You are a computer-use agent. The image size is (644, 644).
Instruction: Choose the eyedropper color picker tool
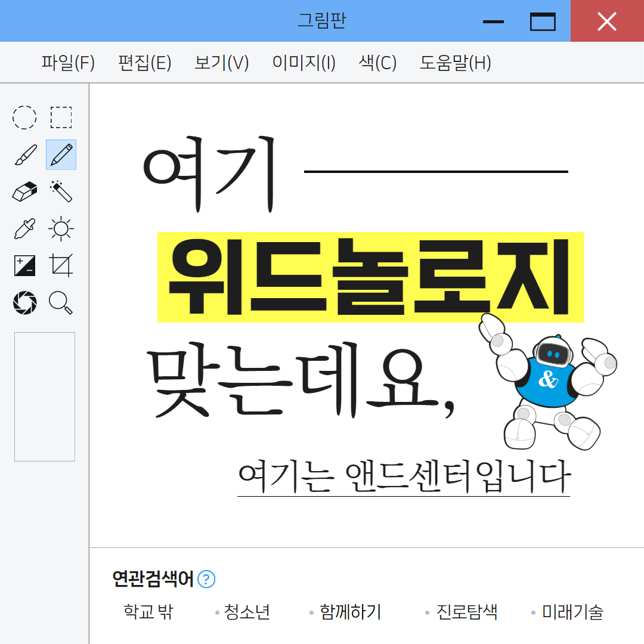coord(24,228)
